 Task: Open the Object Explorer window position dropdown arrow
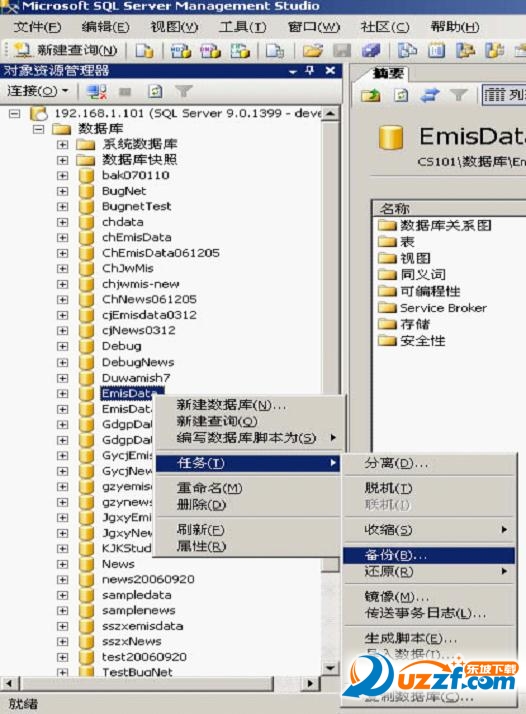pos(292,71)
